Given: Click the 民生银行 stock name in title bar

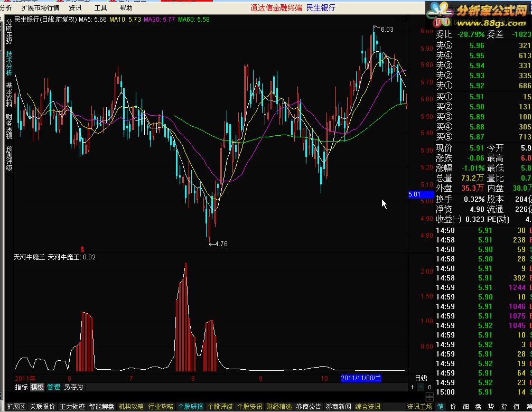Looking at the screenshot, I should (321, 7).
